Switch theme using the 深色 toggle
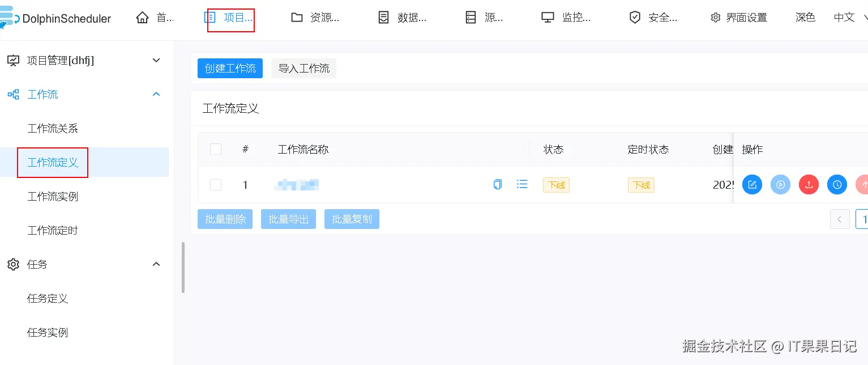 [x=805, y=18]
